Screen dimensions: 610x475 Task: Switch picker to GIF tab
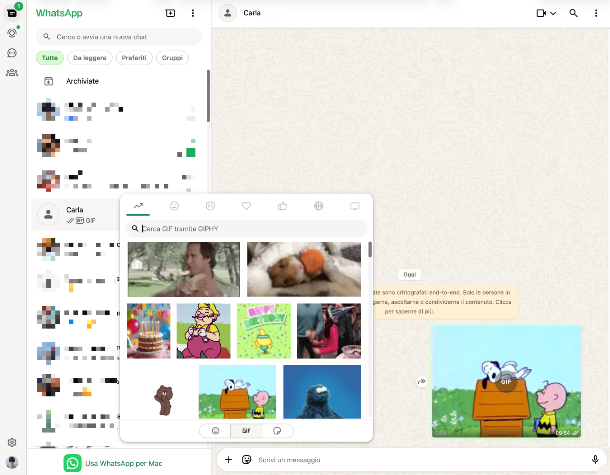pos(246,431)
